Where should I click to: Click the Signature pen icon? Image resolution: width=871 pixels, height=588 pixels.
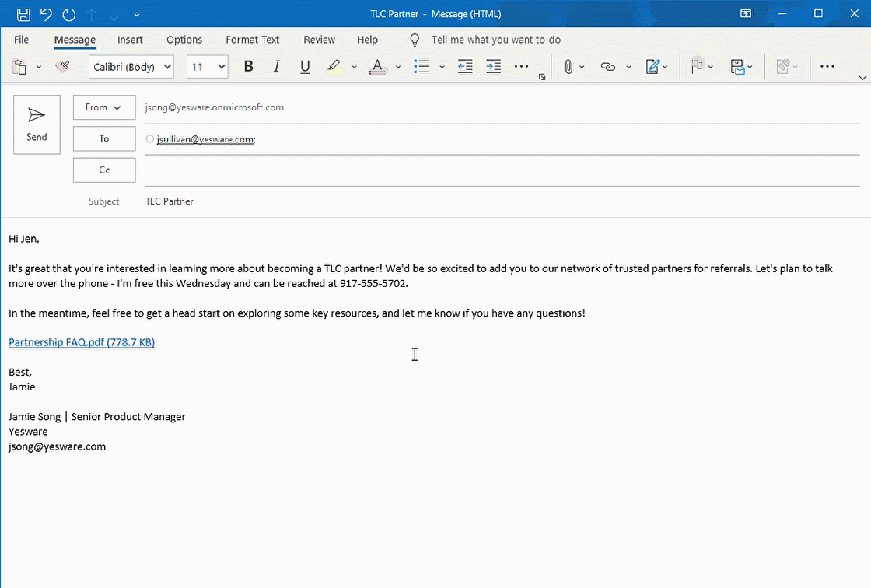[653, 67]
